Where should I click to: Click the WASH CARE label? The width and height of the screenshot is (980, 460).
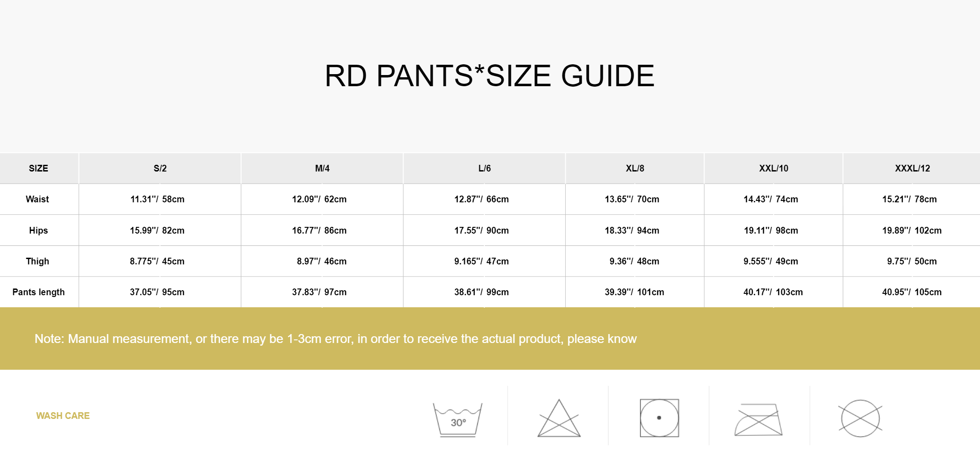tap(63, 416)
